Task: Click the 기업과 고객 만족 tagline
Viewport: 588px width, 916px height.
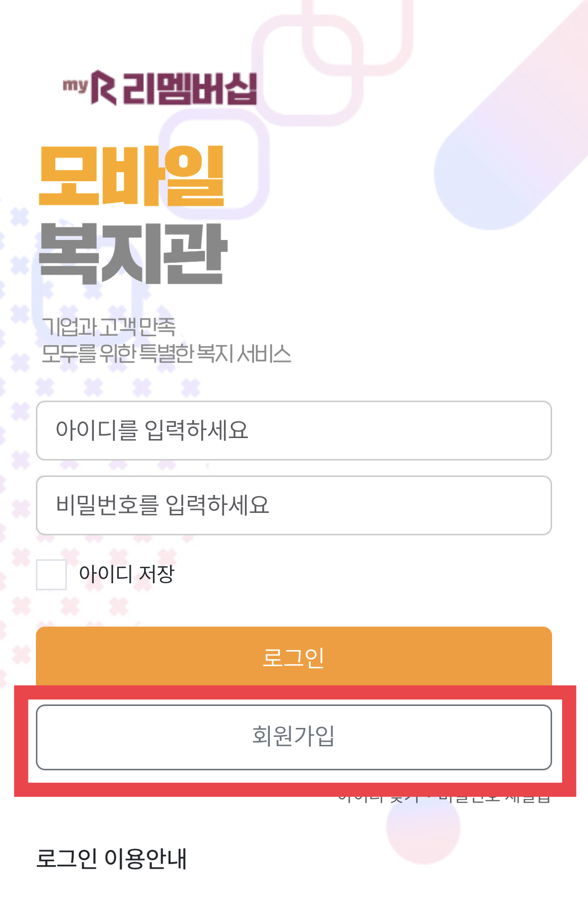Action: click(x=109, y=327)
